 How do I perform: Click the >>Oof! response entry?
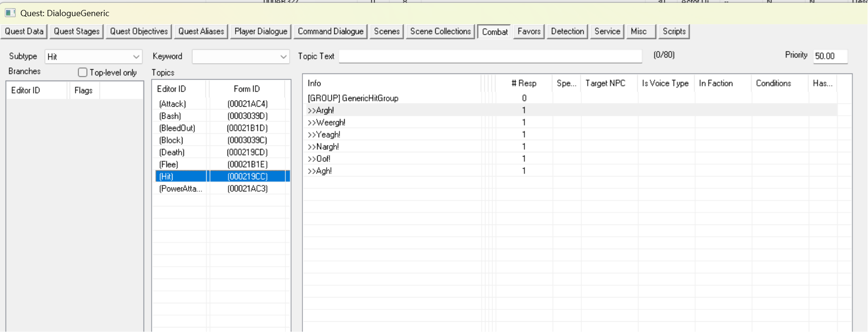pos(319,159)
